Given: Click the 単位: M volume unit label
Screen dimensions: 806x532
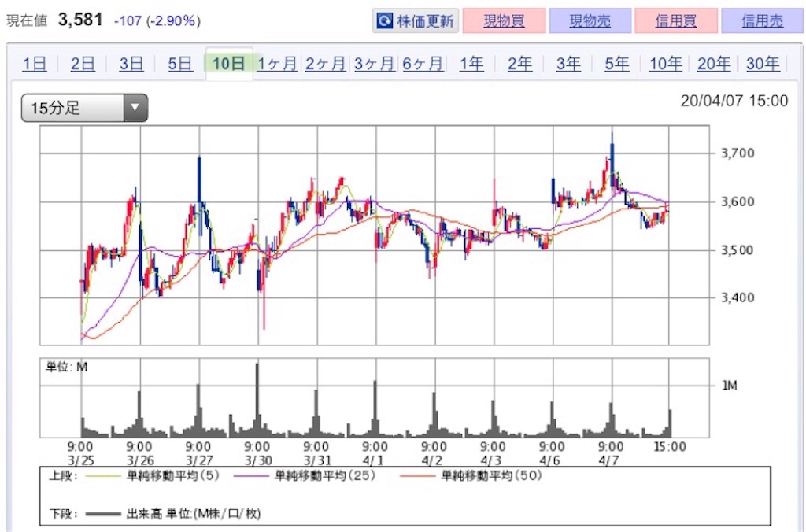Looking at the screenshot, I should point(67,367).
